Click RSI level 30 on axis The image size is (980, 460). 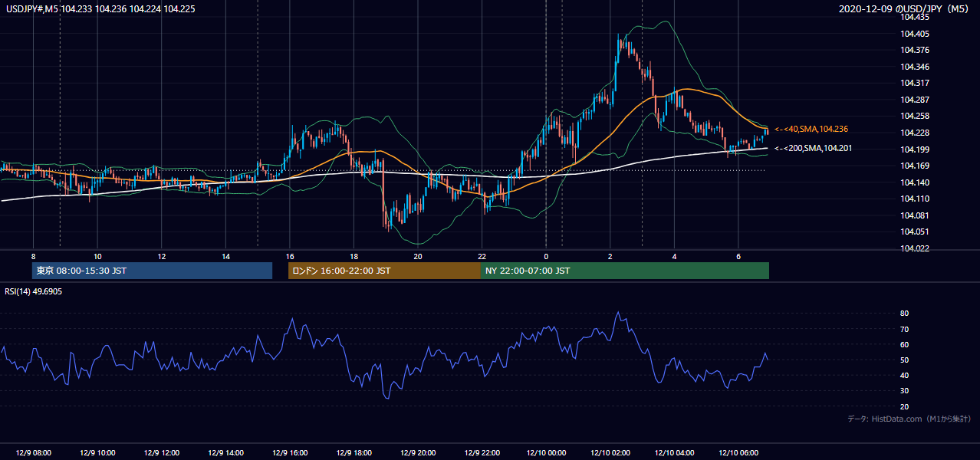point(905,391)
